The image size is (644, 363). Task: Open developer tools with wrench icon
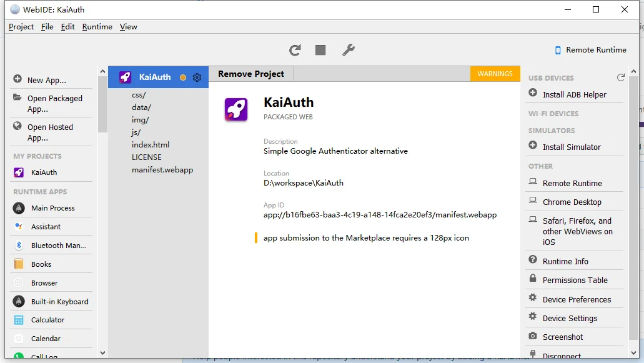(x=349, y=50)
